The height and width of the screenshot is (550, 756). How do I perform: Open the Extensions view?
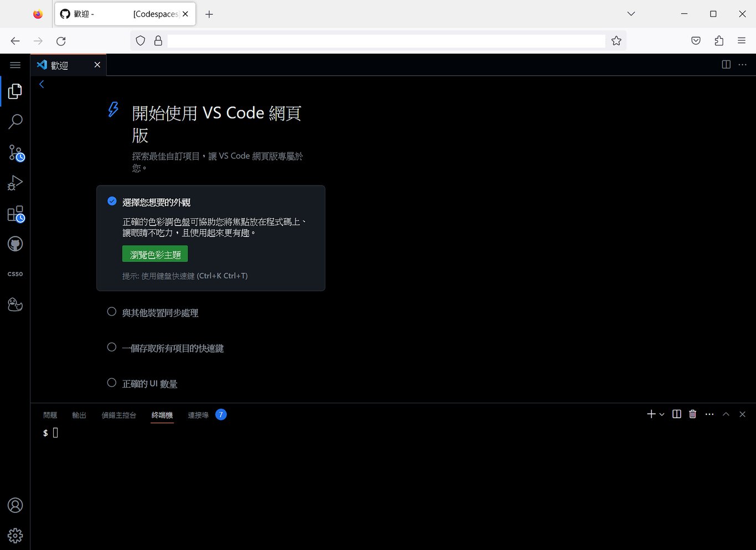pos(16,214)
